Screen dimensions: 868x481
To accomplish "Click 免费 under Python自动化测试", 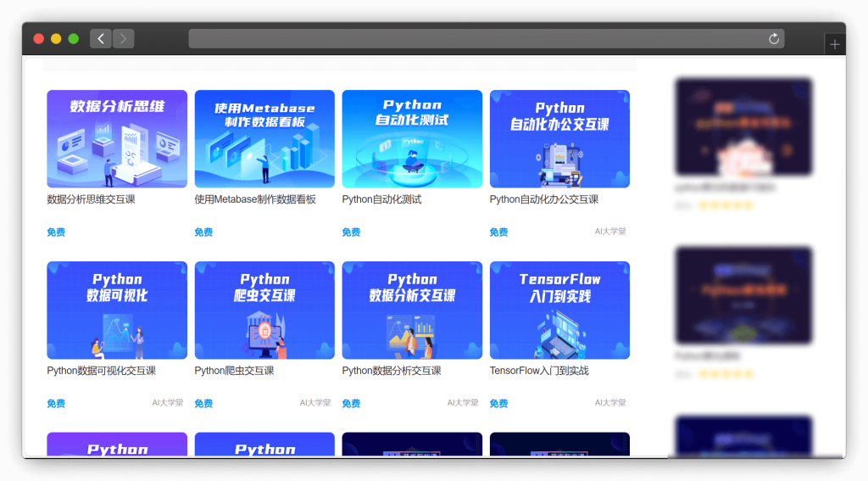I will coord(351,232).
